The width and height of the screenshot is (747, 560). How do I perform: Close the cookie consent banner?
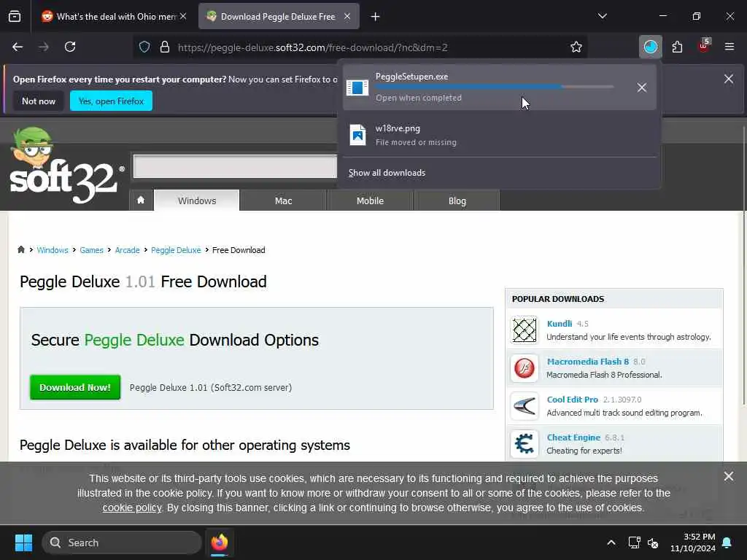pyautogui.click(x=729, y=476)
